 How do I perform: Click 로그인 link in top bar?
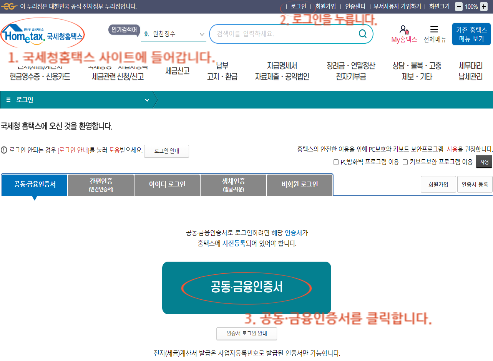pyautogui.click(x=298, y=6)
